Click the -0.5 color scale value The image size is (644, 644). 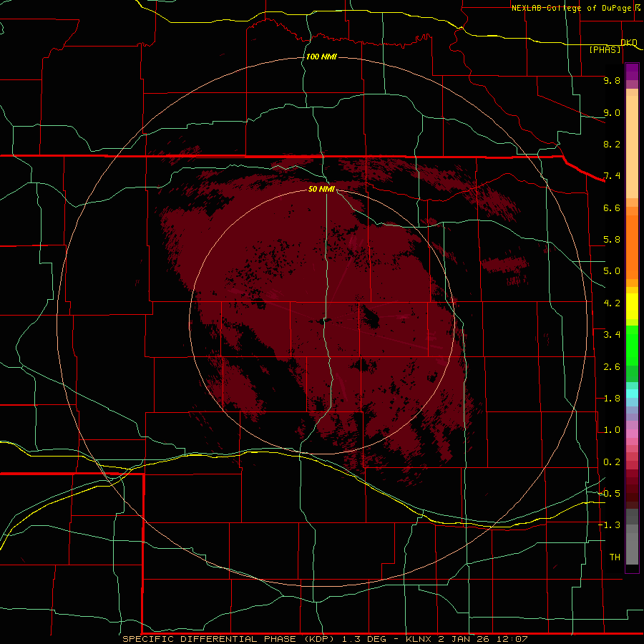610,494
